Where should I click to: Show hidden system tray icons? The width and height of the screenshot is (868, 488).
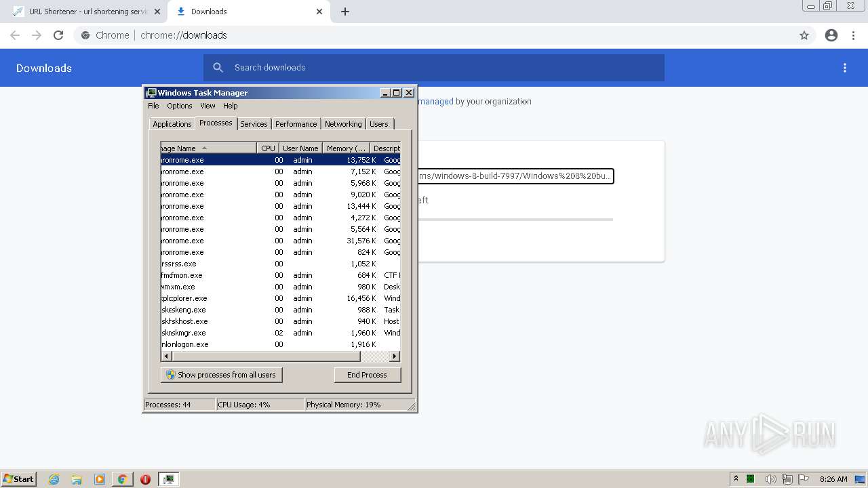click(x=736, y=479)
